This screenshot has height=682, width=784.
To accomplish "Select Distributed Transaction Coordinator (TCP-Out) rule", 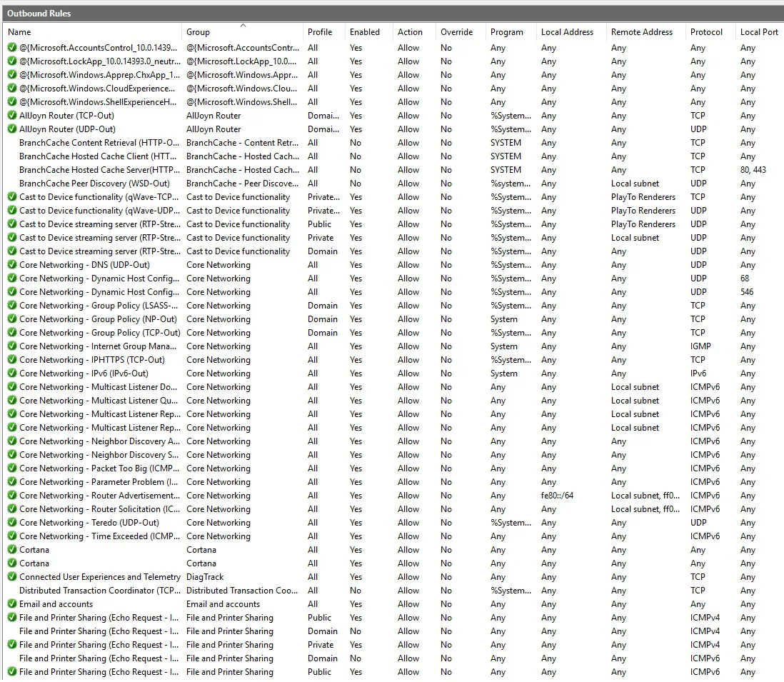I will point(392,591).
